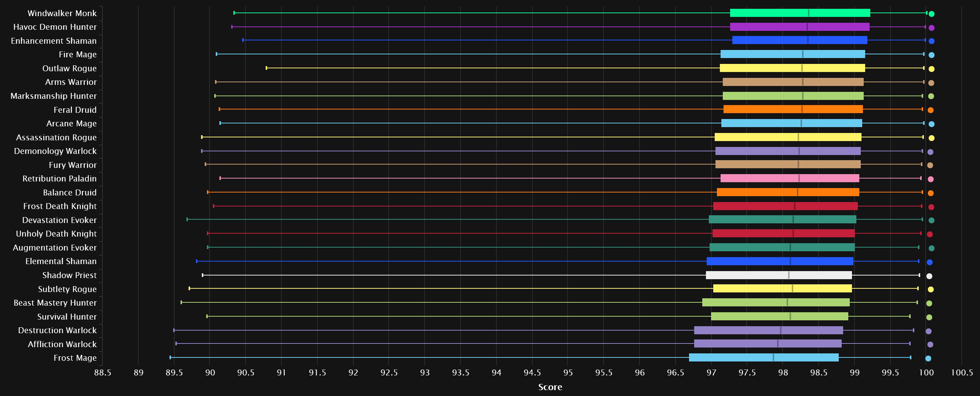Click the Balance Druid outlier dot
Image resolution: width=980 pixels, height=396 pixels.
(931, 194)
